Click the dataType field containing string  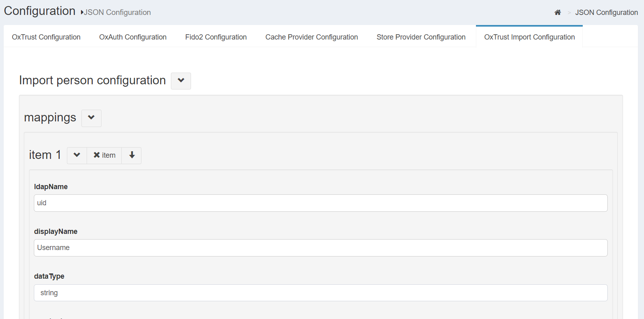click(x=320, y=293)
